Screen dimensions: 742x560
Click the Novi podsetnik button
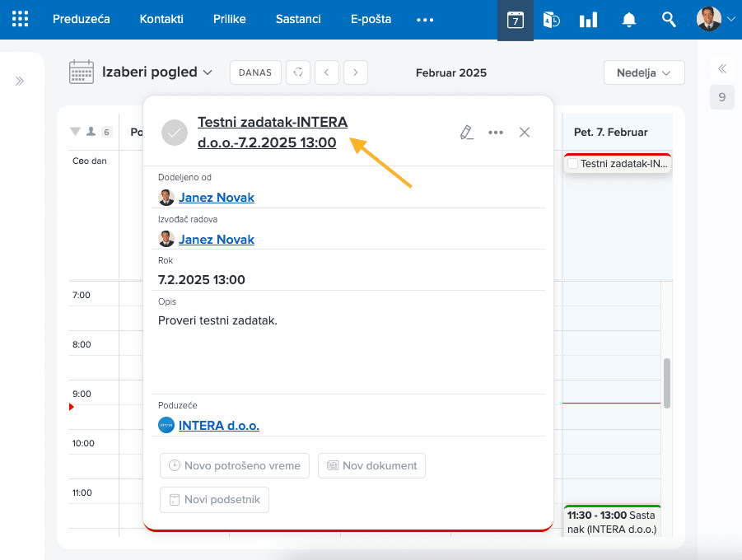pyautogui.click(x=214, y=500)
